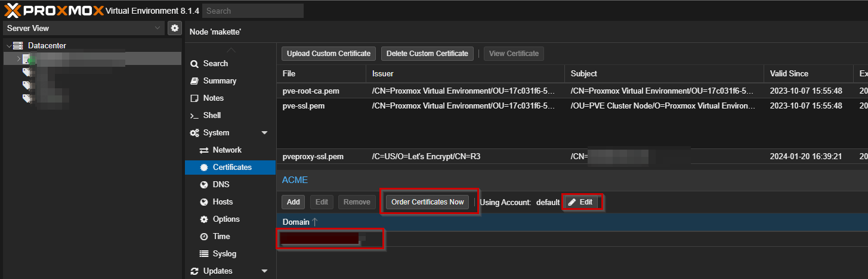Screen dimensions: 868x279
Task: Click the sort arrow next to Domain header
Action: 315,222
